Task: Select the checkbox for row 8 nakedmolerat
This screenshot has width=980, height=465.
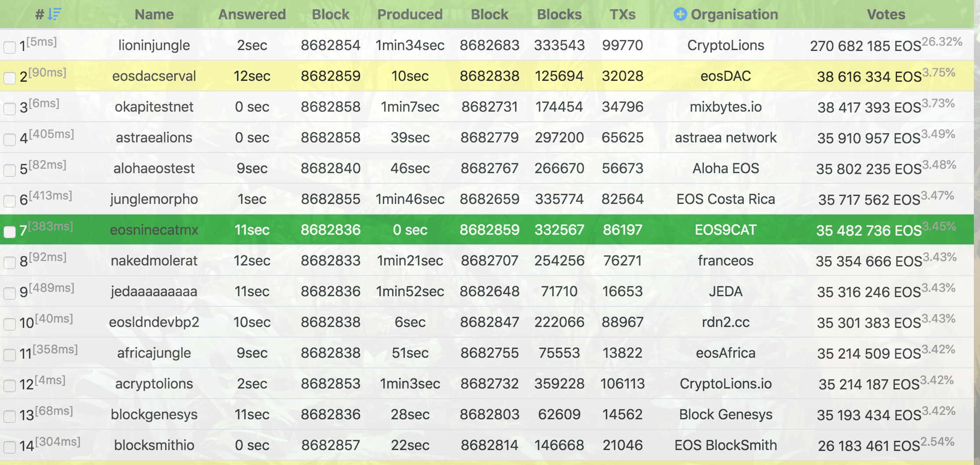Action: 10,262
